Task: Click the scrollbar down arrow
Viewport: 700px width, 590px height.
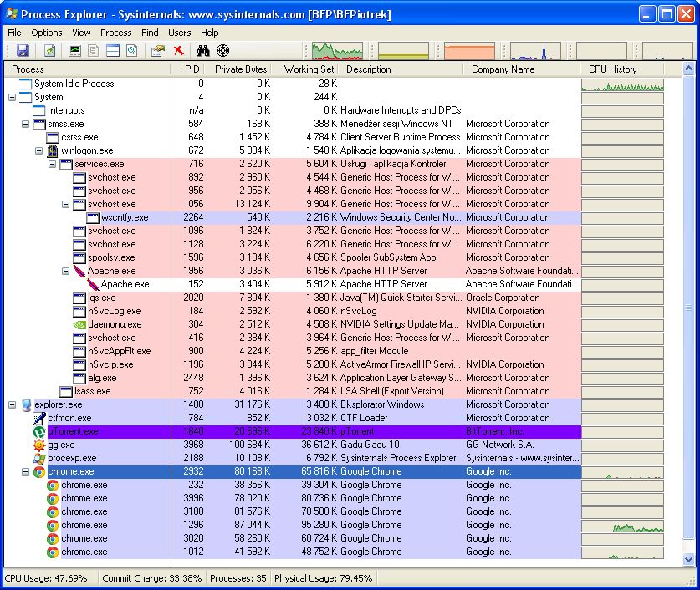Action: [x=688, y=559]
